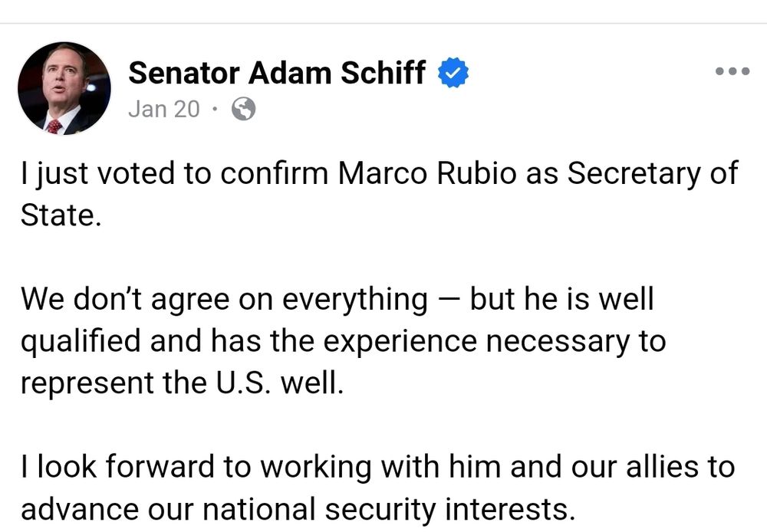Click the words "Marco Rubio" in post

[427, 173]
